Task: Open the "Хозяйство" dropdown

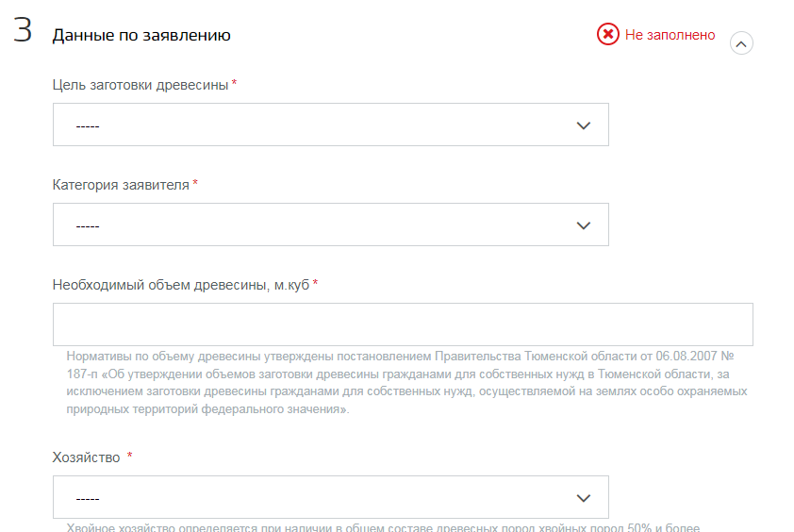Action: click(330, 497)
